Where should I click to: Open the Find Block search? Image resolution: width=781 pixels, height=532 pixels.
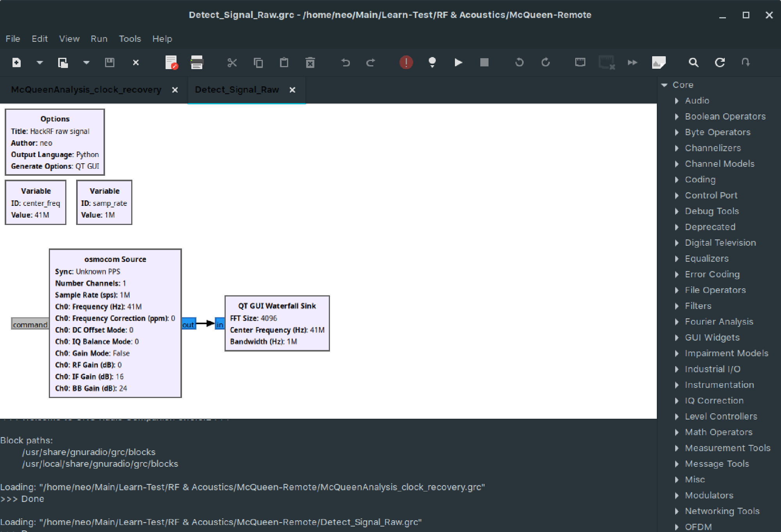pos(693,62)
